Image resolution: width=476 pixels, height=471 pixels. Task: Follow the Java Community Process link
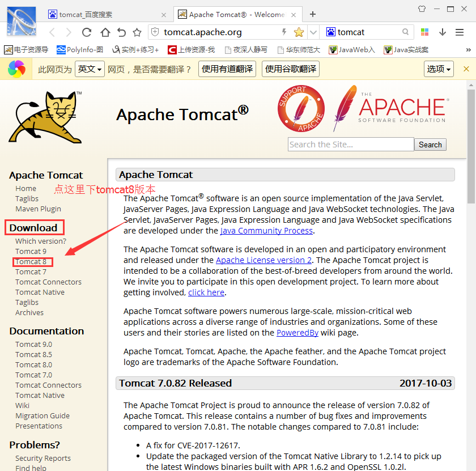pos(266,231)
